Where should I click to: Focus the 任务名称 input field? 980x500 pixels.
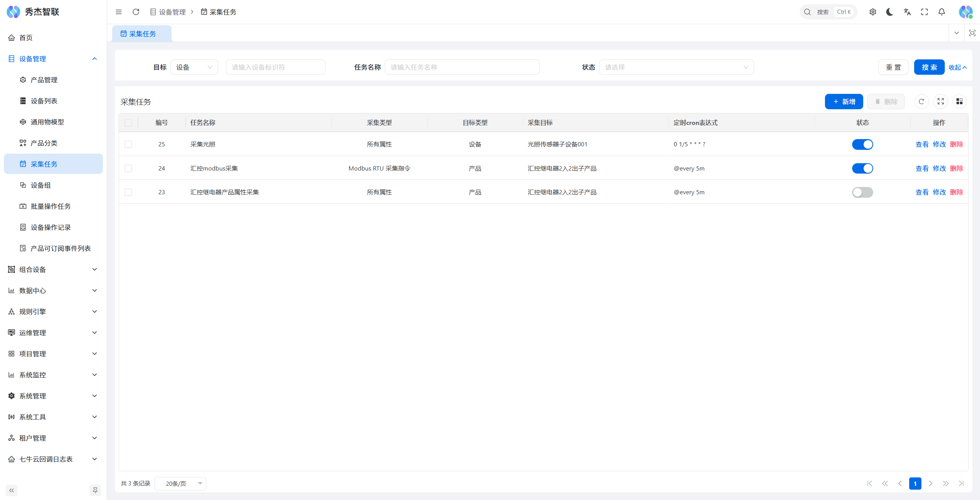[462, 67]
